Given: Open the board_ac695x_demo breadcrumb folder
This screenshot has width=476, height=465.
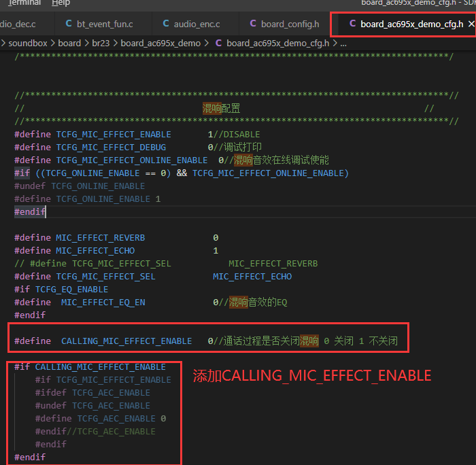Looking at the screenshot, I should 160,43.
